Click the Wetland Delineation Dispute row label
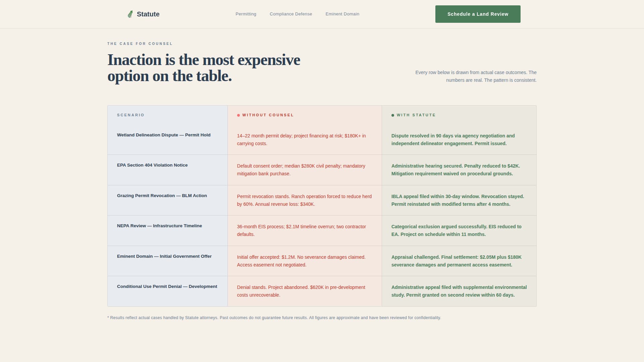 click(x=163, y=135)
